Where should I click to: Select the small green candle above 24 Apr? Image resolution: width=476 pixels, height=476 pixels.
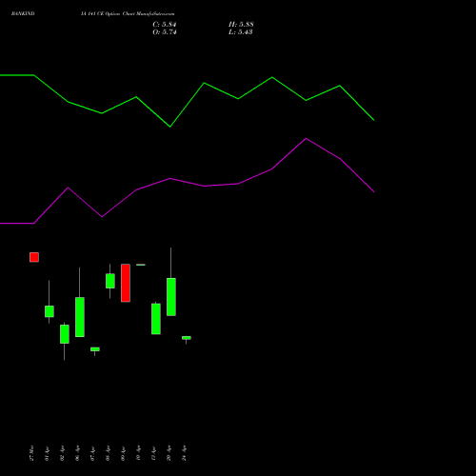pyautogui.click(x=187, y=338)
